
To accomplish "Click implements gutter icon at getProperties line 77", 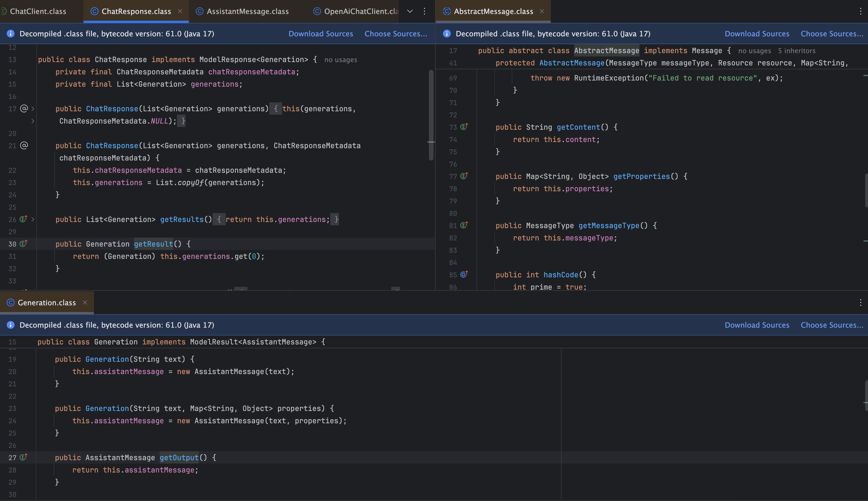I will pos(464,176).
